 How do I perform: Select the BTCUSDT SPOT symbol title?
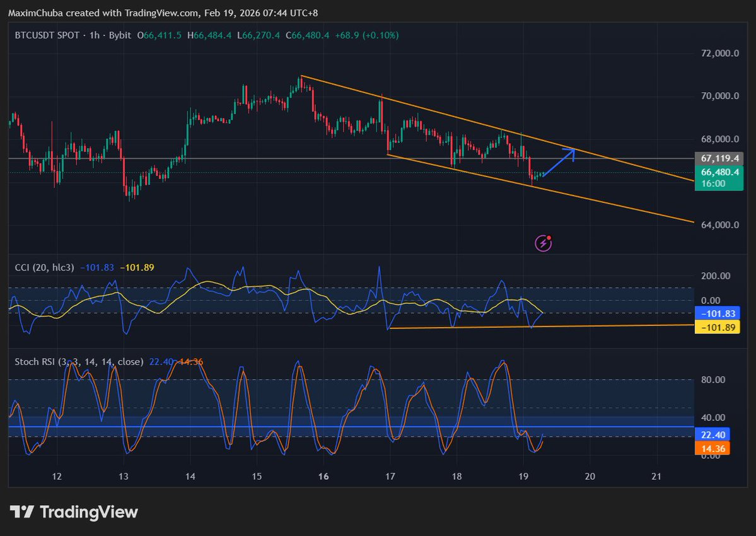click(x=47, y=35)
